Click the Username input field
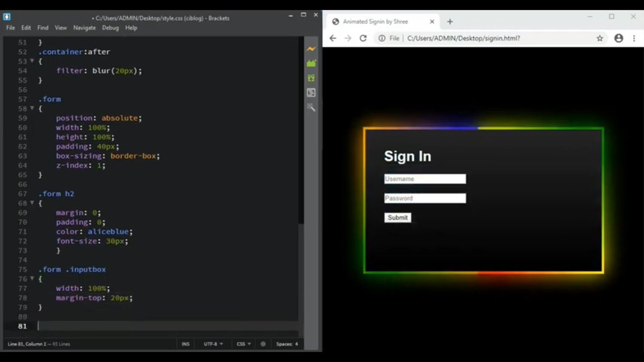This screenshot has width=644, height=362. pyautogui.click(x=425, y=179)
